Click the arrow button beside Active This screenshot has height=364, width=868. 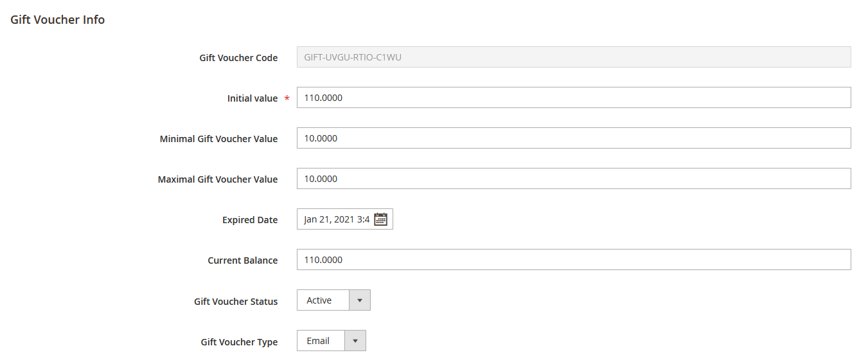click(359, 300)
